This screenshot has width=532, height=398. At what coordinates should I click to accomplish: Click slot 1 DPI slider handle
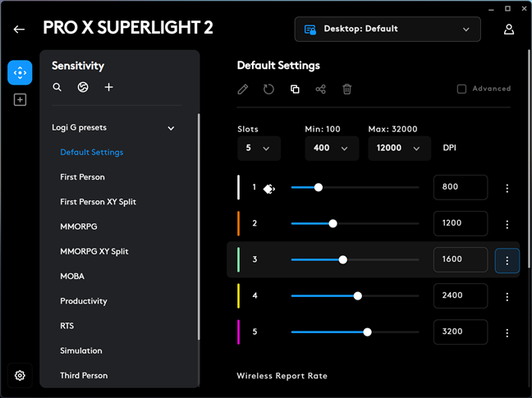click(x=319, y=187)
